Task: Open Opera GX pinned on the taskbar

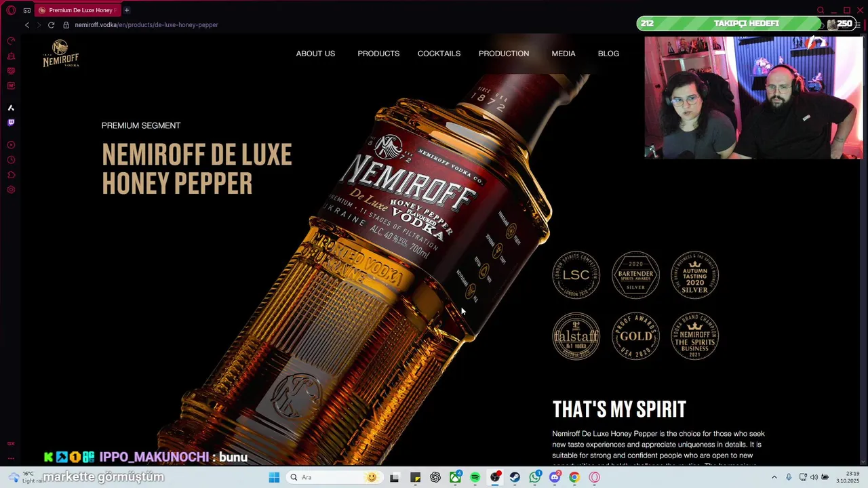Action: tap(595, 477)
